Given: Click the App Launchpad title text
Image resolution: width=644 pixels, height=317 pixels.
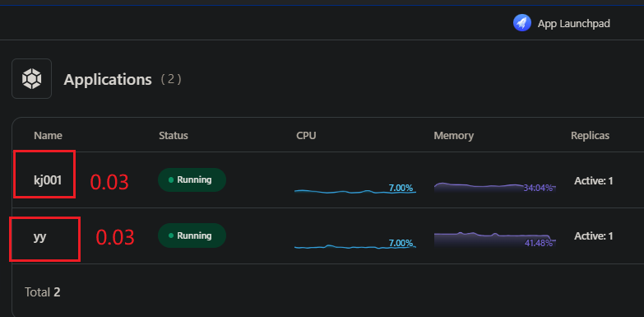Looking at the screenshot, I should [x=574, y=23].
